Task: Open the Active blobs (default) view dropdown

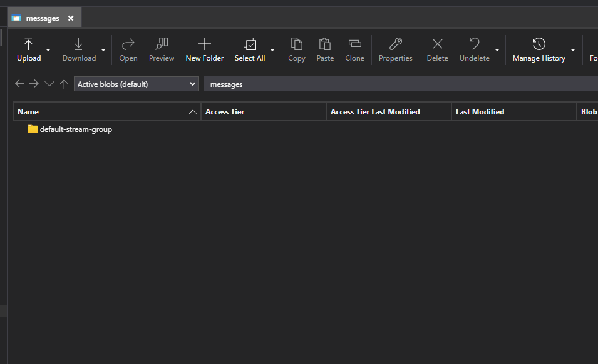Action: tap(137, 84)
